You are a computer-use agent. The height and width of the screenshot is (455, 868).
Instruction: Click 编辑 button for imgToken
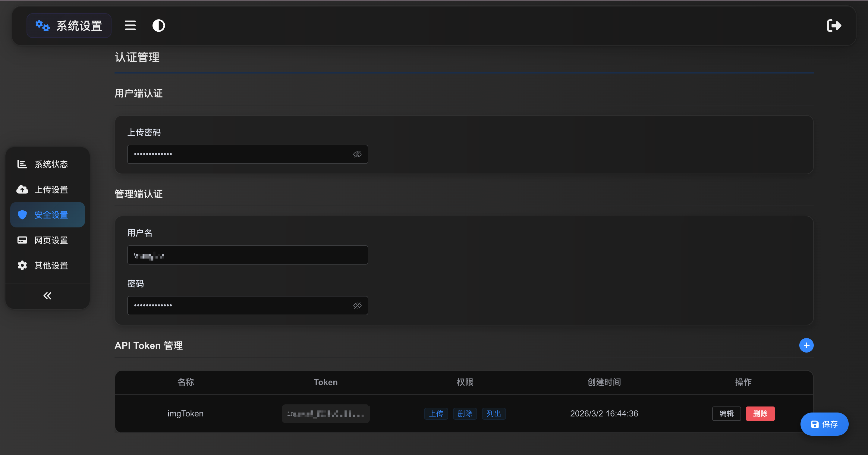[x=726, y=414]
